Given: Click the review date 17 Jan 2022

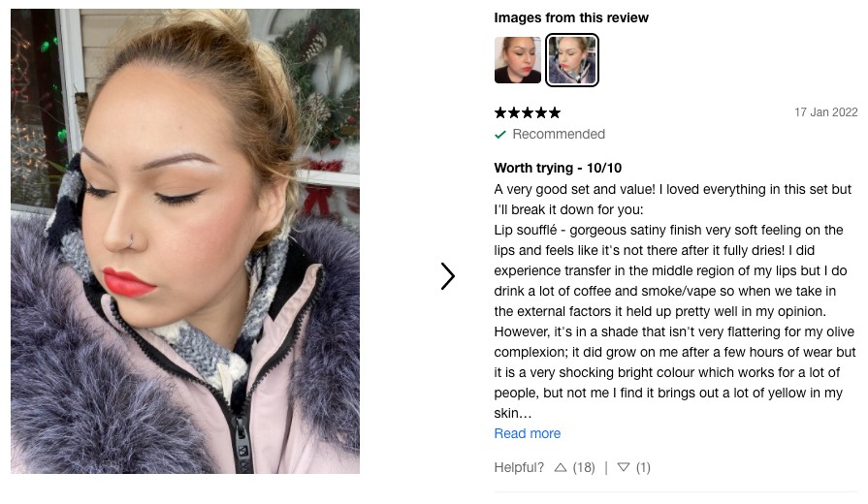Looking at the screenshot, I should click(x=826, y=112).
